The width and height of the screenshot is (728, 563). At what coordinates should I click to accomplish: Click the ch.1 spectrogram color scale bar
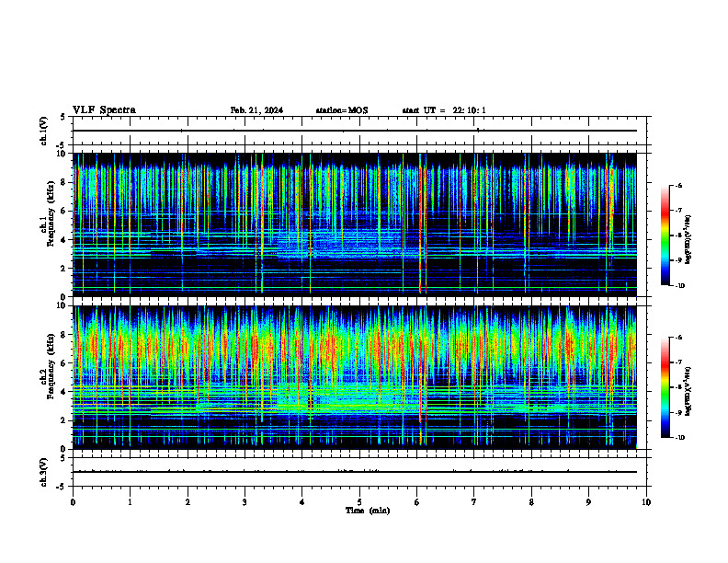(x=665, y=236)
